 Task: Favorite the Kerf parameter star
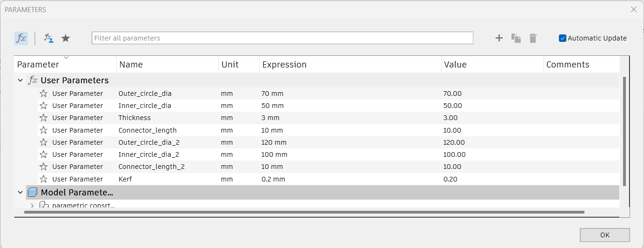click(x=44, y=179)
